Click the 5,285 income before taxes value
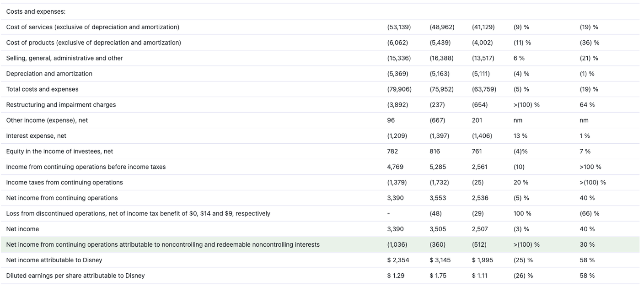 [438, 167]
